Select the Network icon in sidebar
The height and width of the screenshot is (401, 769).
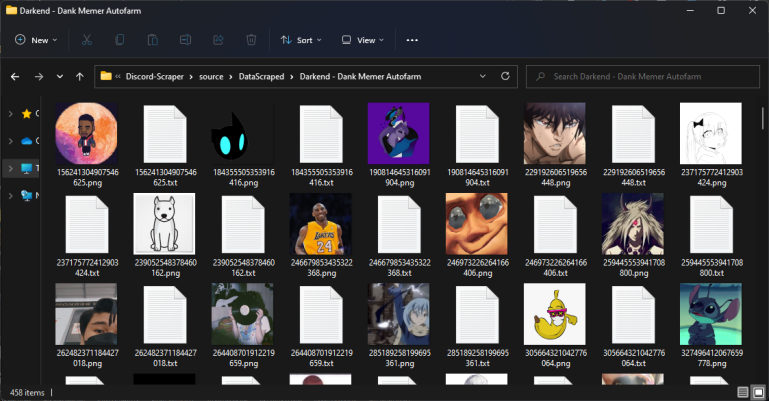(26, 196)
